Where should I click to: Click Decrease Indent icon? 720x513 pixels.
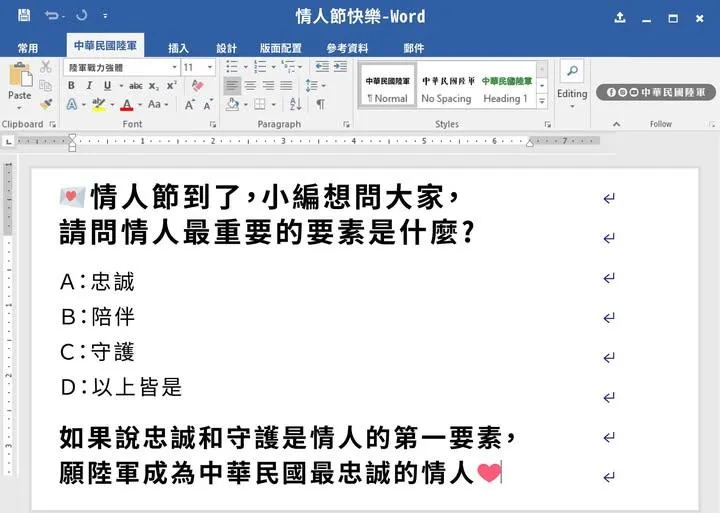[322, 67]
